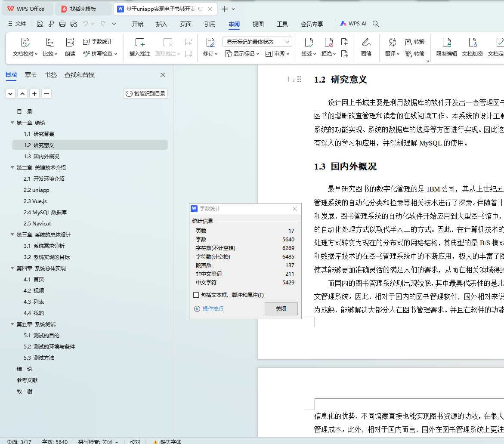Click the Print icon in quick access toolbar
504x444 pixels.
click(x=62, y=24)
